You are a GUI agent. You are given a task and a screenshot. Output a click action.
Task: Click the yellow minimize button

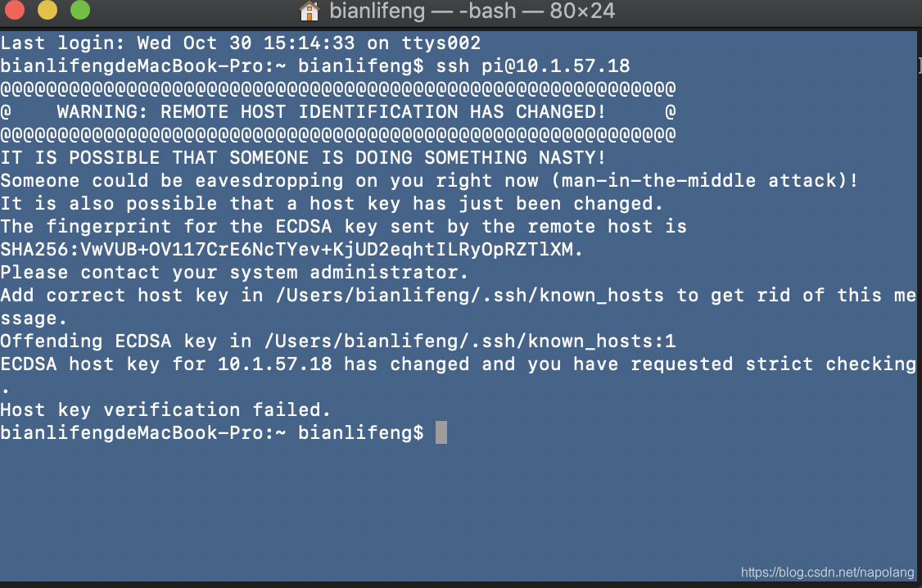pos(47,11)
